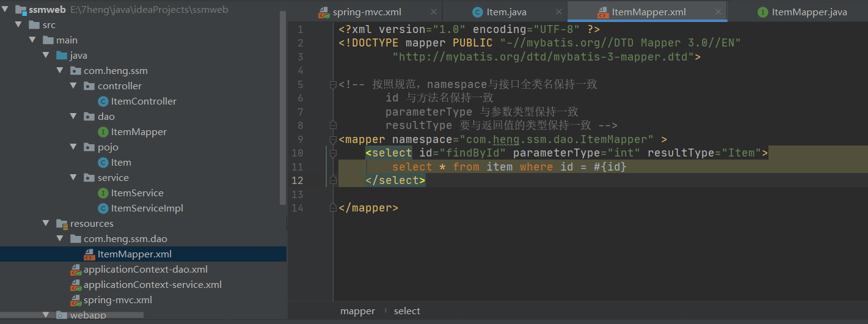Fold the comment block at line 5
The image size is (868, 324).
333,84
